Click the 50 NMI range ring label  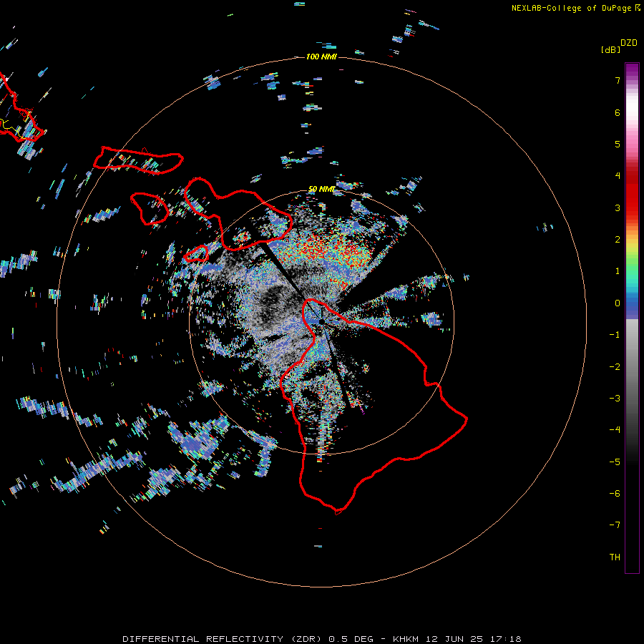pos(321,189)
